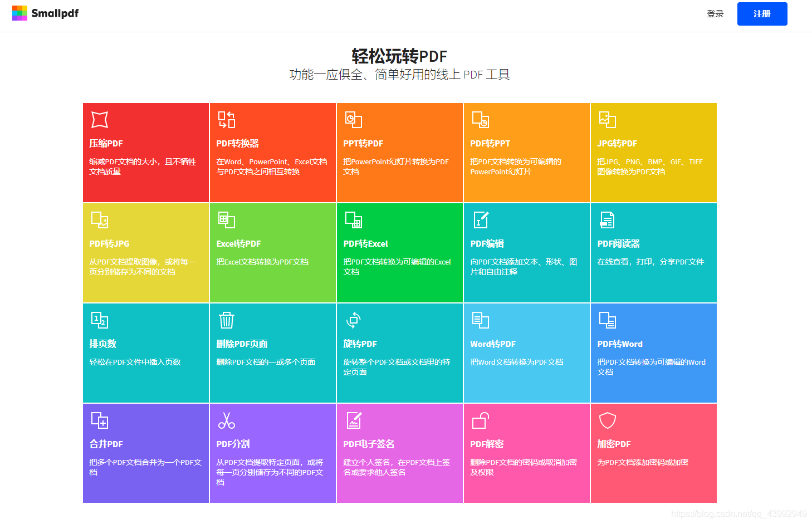Viewport: 812px width, 524px height.
Task: Click the description 把Word文档转换为PDF文档
Action: point(517,362)
